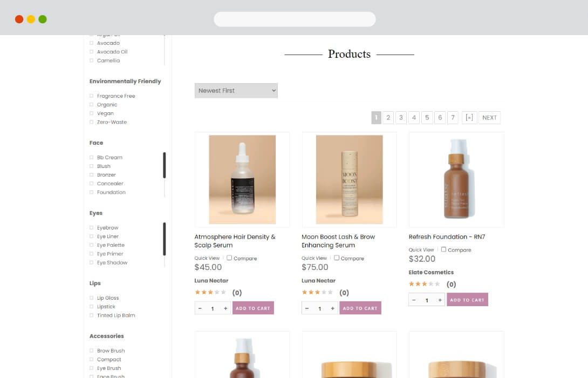Toggle Compare for Atmosphere Hair Density serum
Viewport: 588px width, 378px height.
[229, 258]
